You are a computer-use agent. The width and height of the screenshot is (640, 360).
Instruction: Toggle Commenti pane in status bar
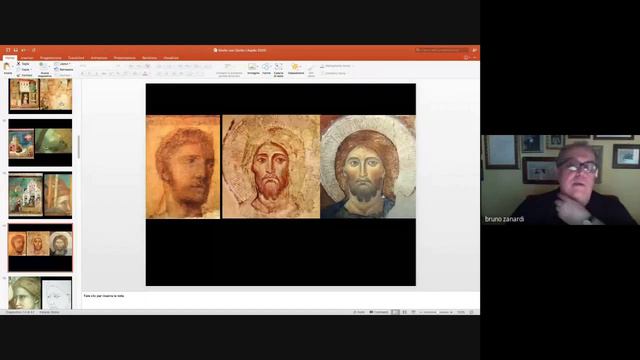click(379, 312)
